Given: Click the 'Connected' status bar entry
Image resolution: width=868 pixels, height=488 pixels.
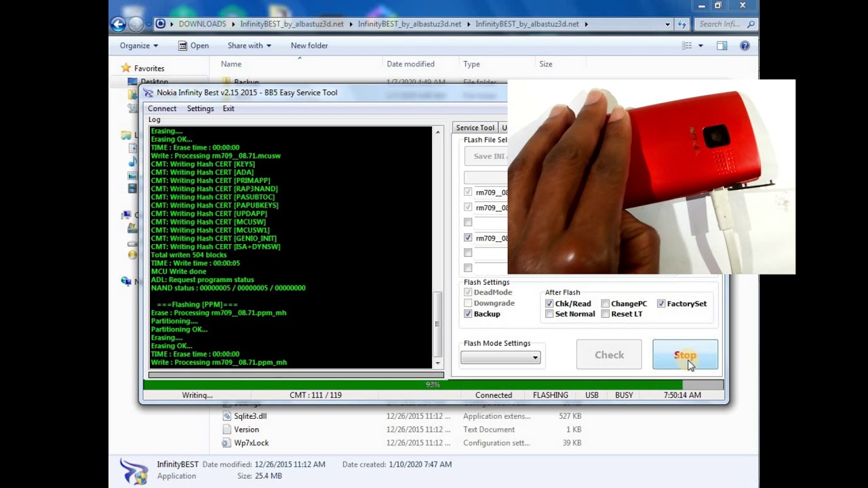Looking at the screenshot, I should [494, 395].
